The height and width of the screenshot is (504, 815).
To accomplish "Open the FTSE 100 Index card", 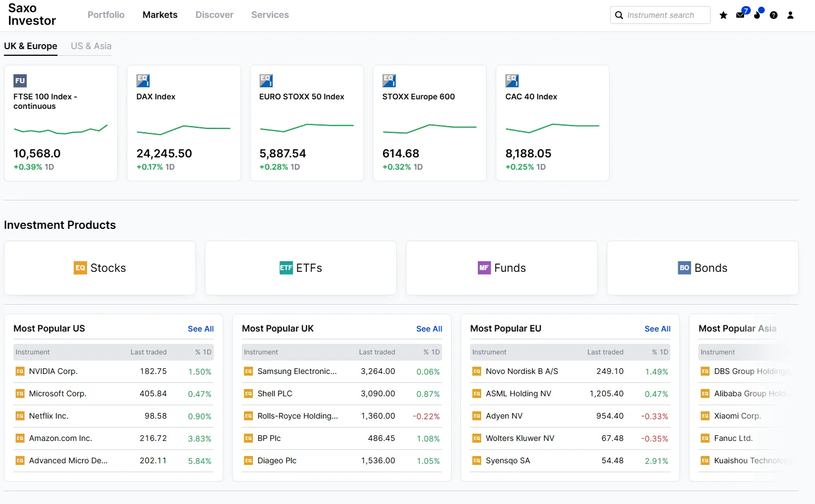I will pyautogui.click(x=60, y=123).
